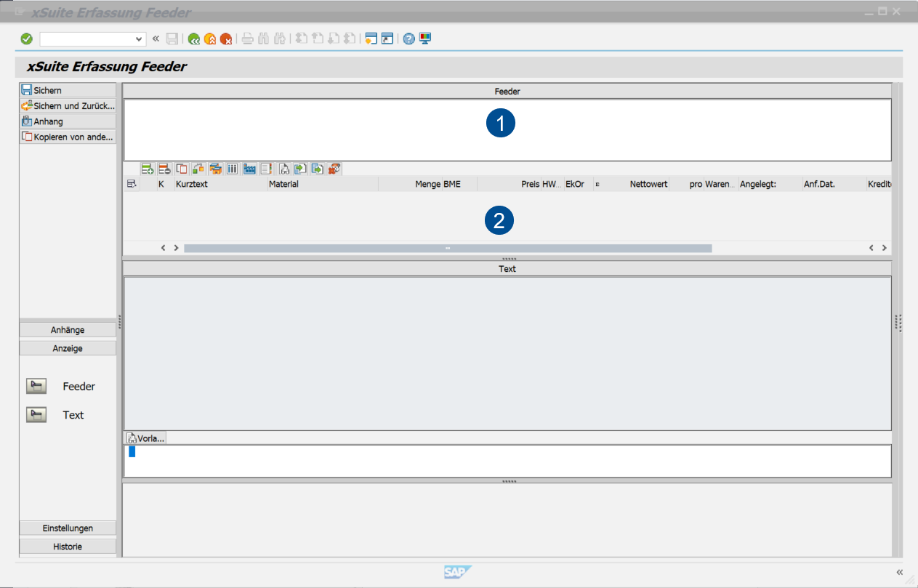918x588 pixels.
Task: Open the Find (binoculars) icon
Action: point(263,39)
